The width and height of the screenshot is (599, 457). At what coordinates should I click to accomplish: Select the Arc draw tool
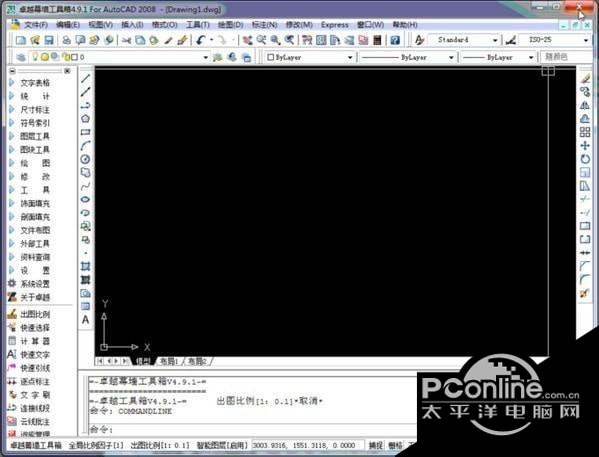point(85,146)
